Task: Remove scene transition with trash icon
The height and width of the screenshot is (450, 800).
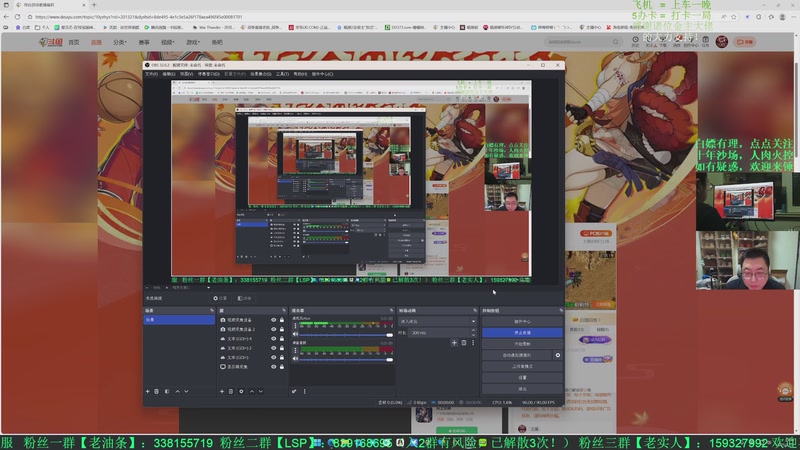Action: pos(464,343)
